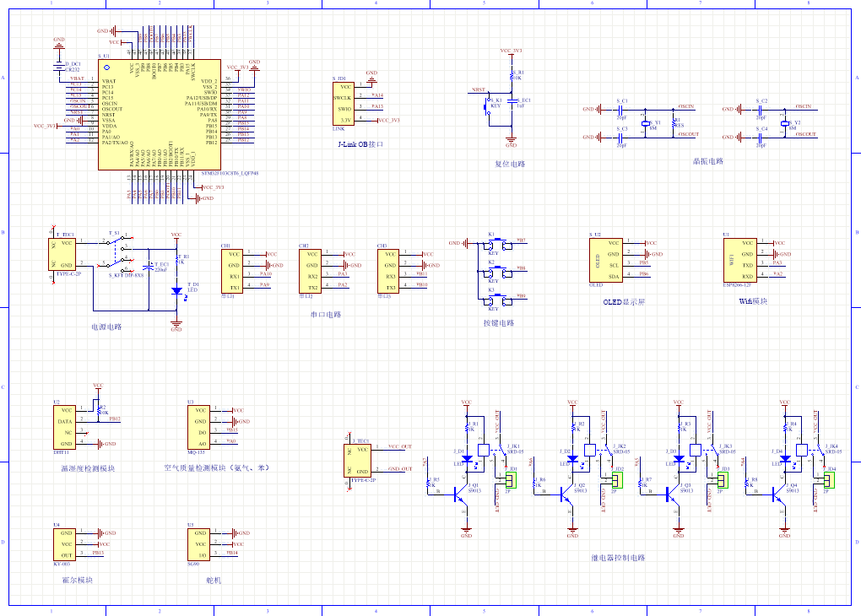Click the T_D1 LED in power circuit
This screenshot has height=616, width=861.
click(176, 291)
